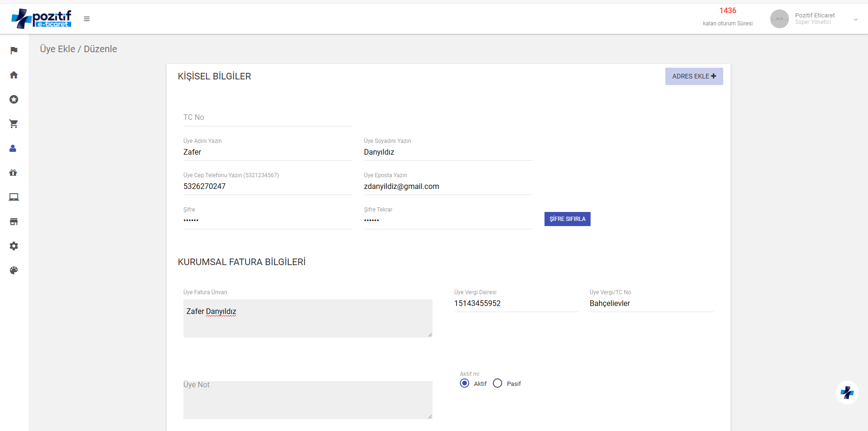
Task: Click the ADRES EKLE button
Action: (x=694, y=76)
